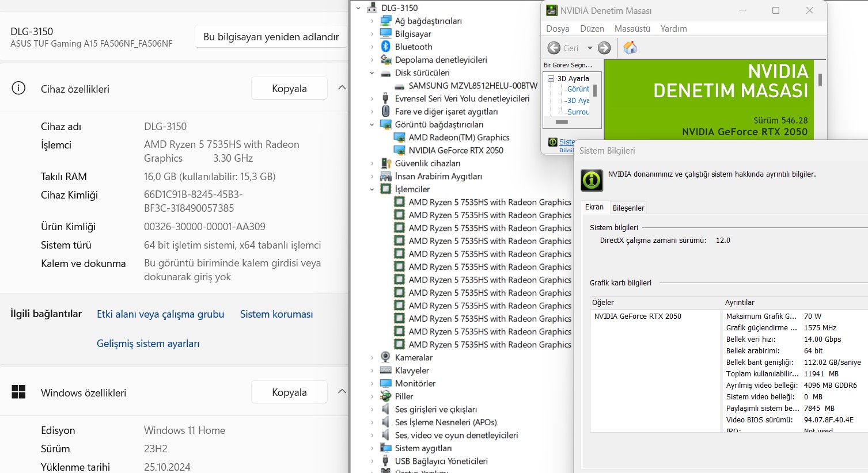This screenshot has height=473, width=868.
Task: Select Ses İşleme Nesneleri (APOs) entry
Action: (446, 422)
